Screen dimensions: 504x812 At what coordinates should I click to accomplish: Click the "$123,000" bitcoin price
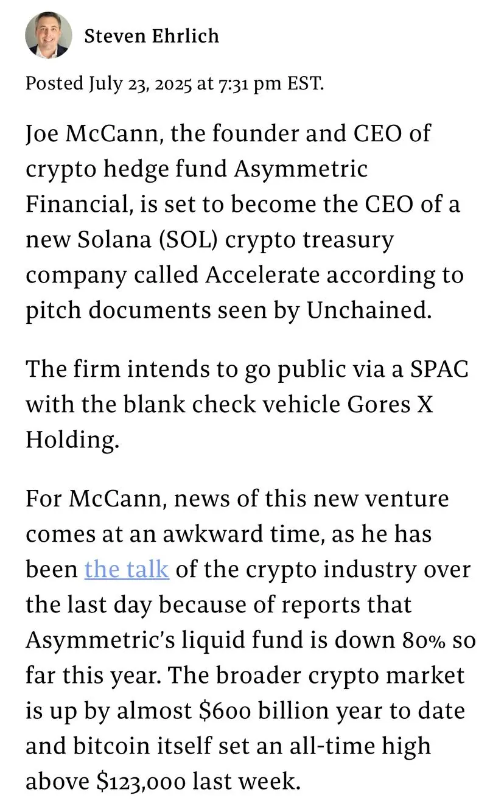(x=139, y=781)
